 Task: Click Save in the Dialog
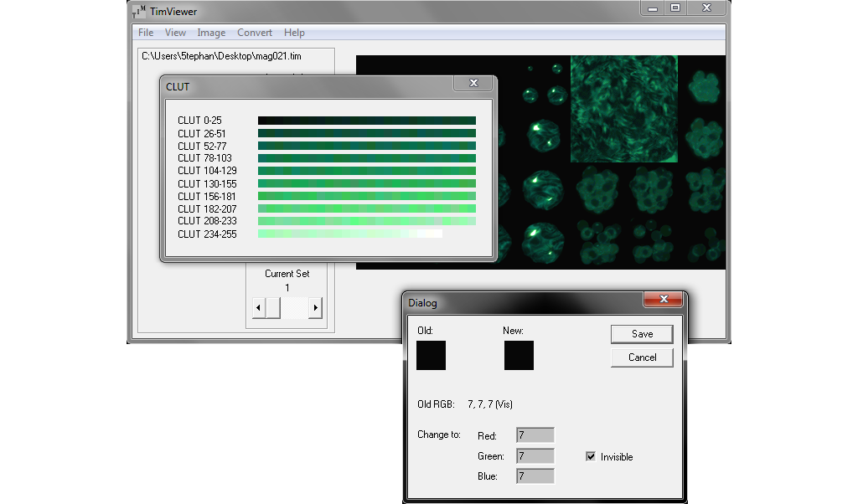click(642, 334)
